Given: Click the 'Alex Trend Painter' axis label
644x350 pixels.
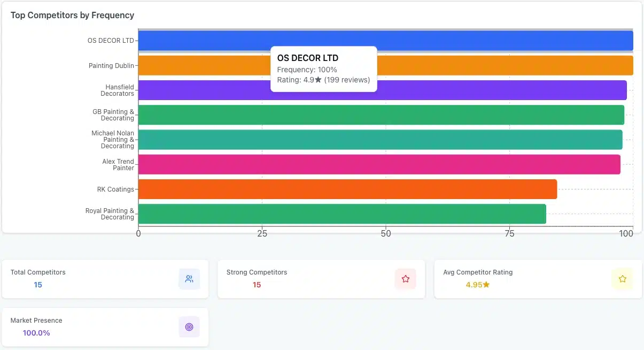Looking at the screenshot, I should [x=118, y=165].
